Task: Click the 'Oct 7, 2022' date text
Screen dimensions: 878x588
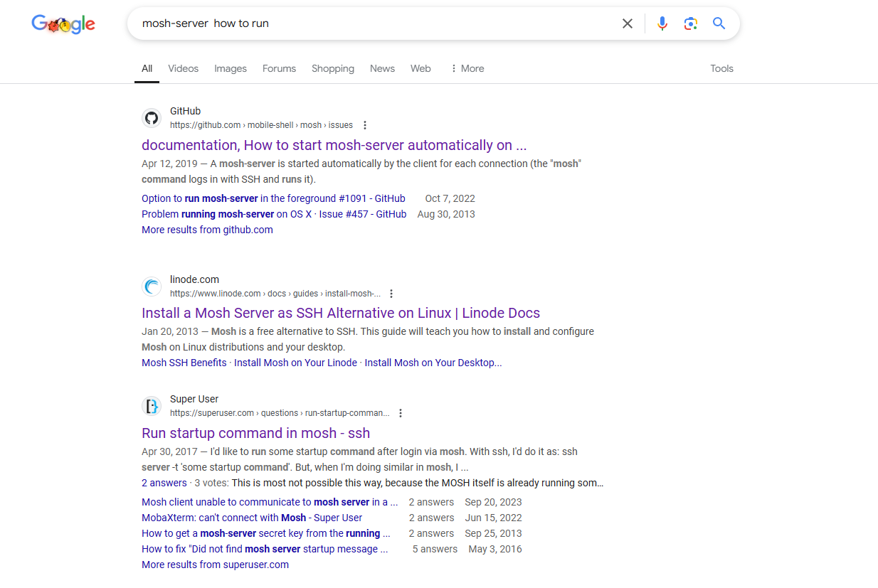Action: (x=450, y=198)
